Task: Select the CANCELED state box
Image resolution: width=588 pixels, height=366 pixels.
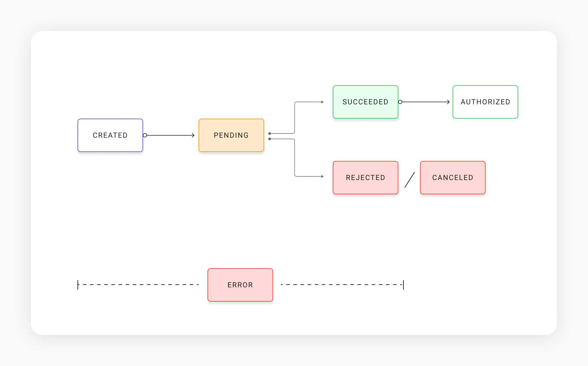Action: point(453,178)
